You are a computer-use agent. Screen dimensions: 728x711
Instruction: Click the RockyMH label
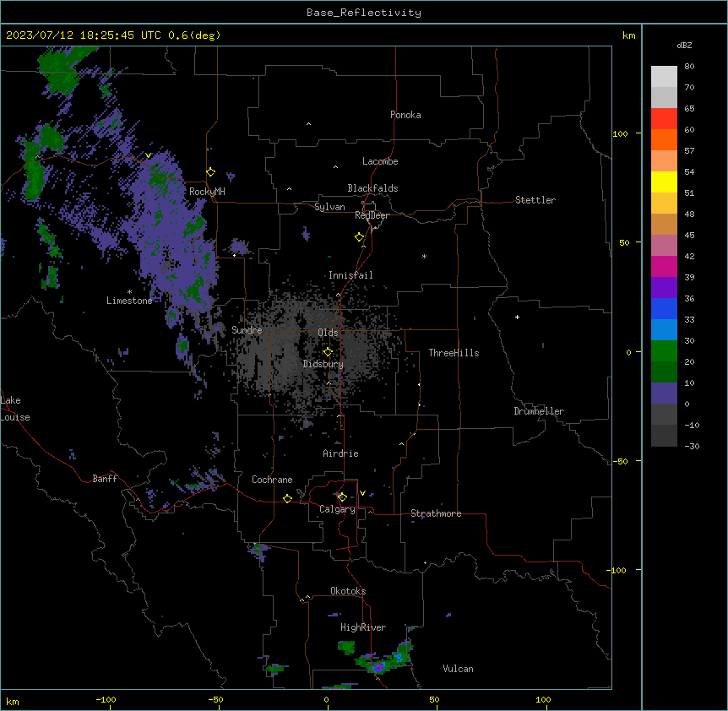pyautogui.click(x=207, y=192)
